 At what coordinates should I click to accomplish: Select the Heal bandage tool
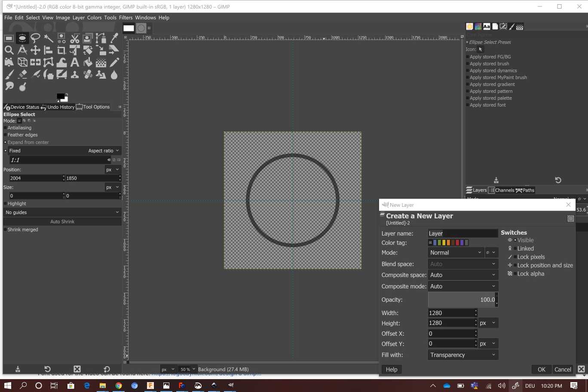pos(88,74)
